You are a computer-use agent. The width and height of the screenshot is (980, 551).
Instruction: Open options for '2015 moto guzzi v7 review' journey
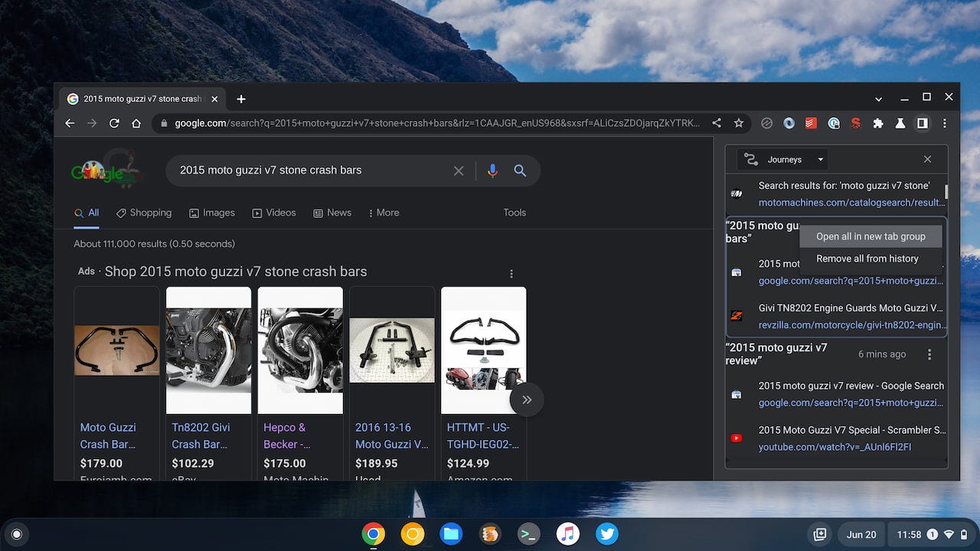click(x=929, y=354)
